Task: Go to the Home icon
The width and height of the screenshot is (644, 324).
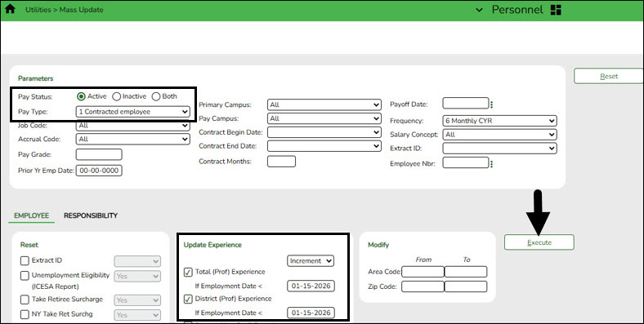Action: tap(10, 9)
